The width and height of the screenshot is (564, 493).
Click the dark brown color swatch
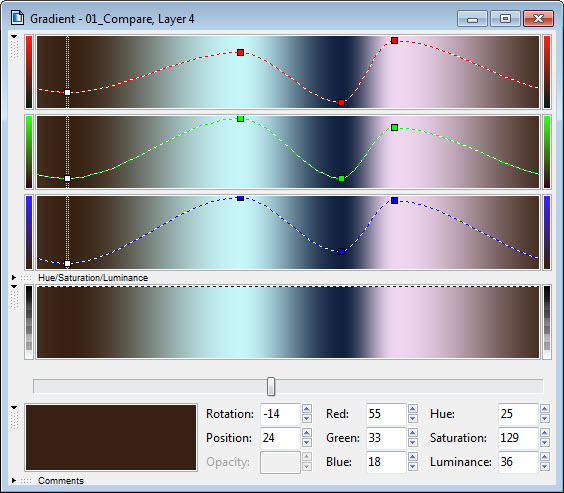[x=111, y=437]
